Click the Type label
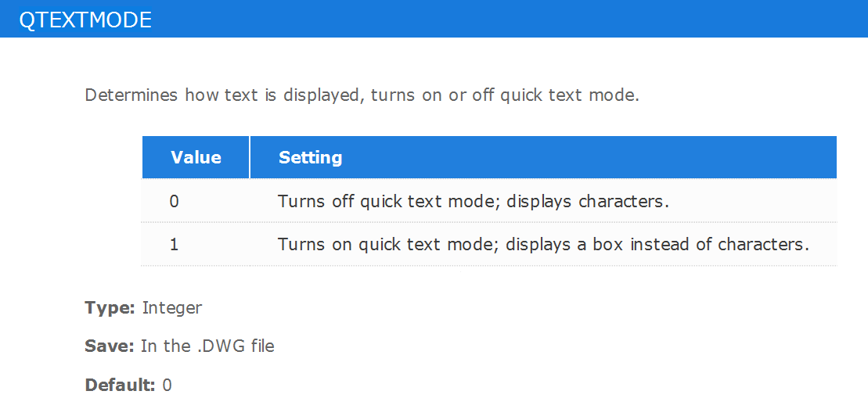The image size is (868, 409). click(x=110, y=307)
